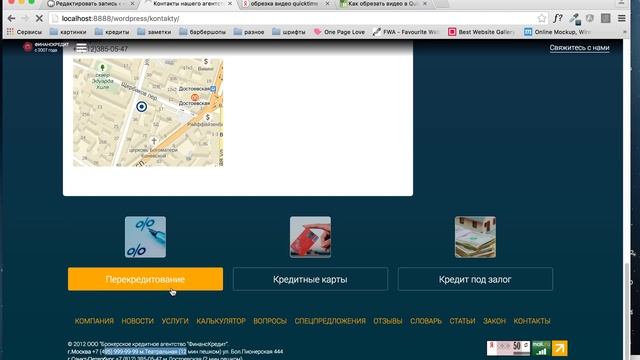Click the orange arrow counter badge

560,348
